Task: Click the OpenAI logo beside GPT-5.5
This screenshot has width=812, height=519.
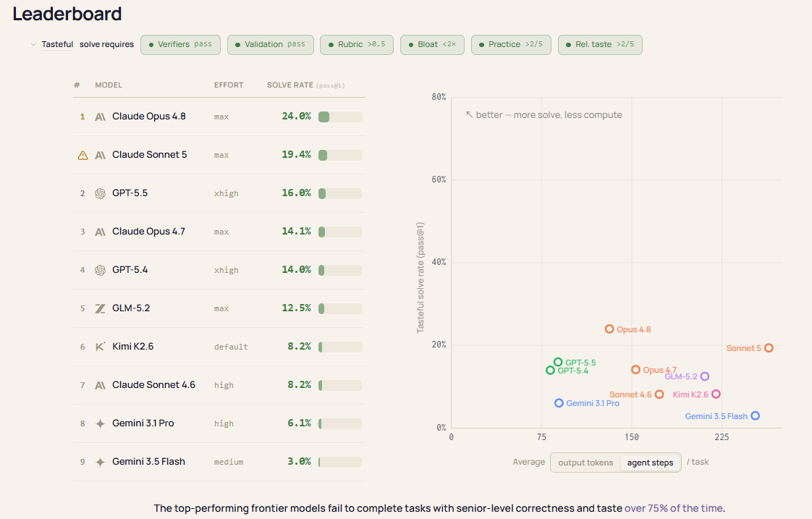Action: (101, 194)
